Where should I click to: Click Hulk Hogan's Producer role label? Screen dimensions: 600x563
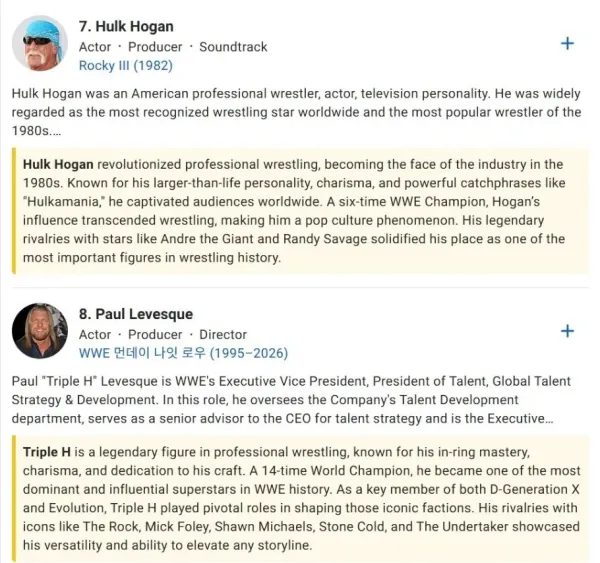click(x=155, y=47)
